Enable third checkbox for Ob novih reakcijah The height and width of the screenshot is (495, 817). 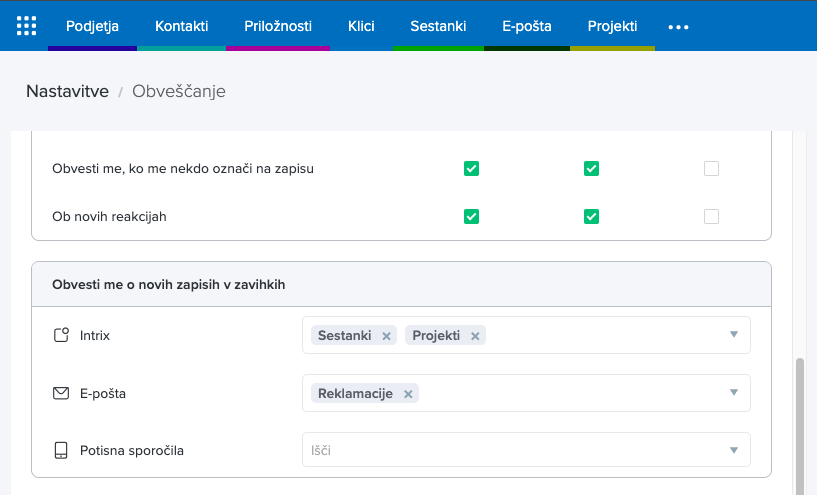point(711,216)
